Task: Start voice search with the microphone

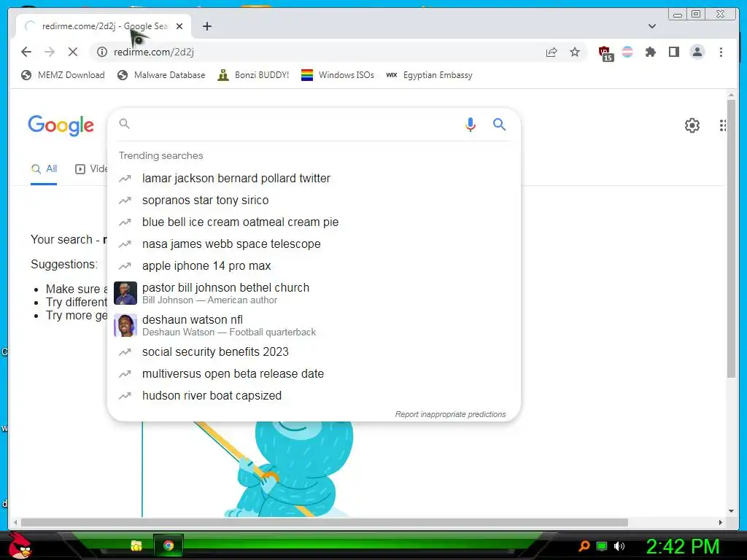Action: pos(471,124)
